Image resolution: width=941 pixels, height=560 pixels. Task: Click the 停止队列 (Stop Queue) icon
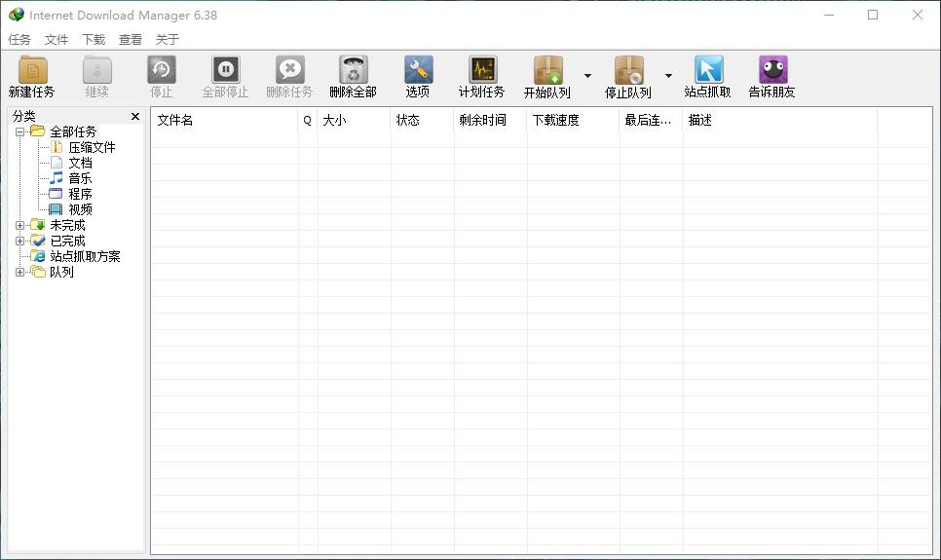pyautogui.click(x=628, y=71)
